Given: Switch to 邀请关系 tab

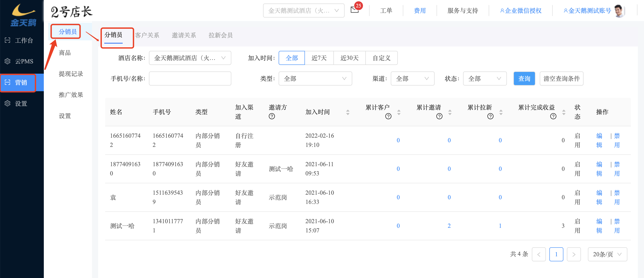Looking at the screenshot, I should pos(184,35).
